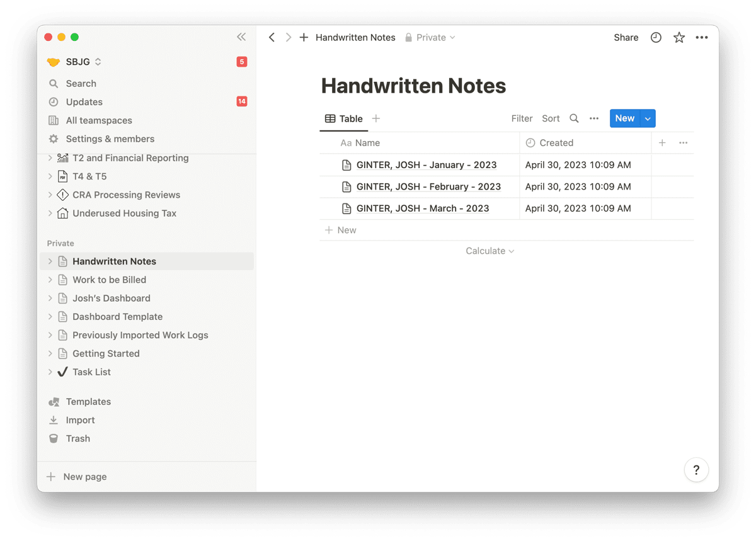Click Handwritten Notes breadcrumb title

355,38
